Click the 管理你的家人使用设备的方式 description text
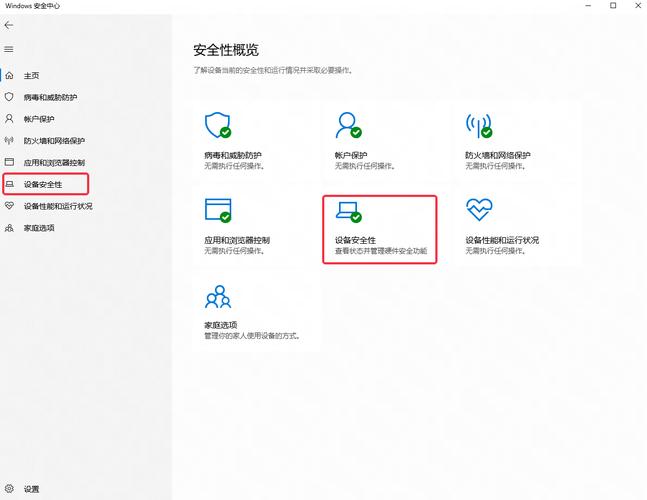The width and height of the screenshot is (647, 500). point(252,336)
